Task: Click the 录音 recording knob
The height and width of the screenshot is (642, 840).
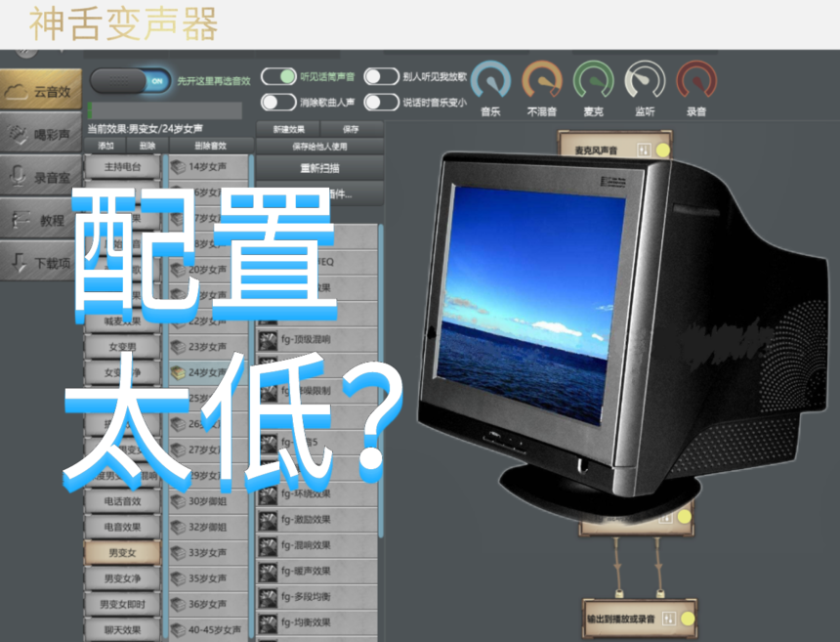Action: pyautogui.click(x=695, y=80)
